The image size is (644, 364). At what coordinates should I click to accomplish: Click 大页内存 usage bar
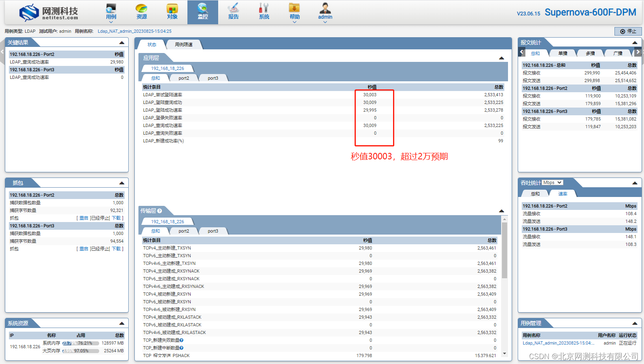[81, 351]
